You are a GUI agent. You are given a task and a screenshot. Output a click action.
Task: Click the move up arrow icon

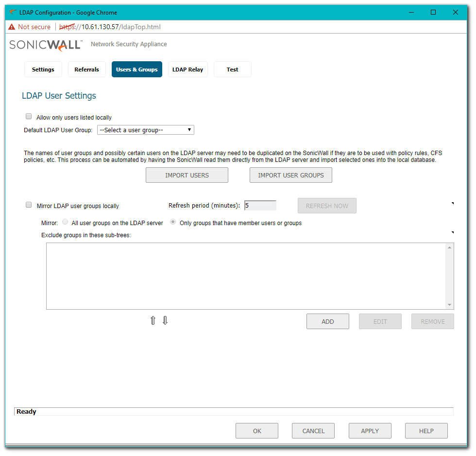tap(153, 320)
